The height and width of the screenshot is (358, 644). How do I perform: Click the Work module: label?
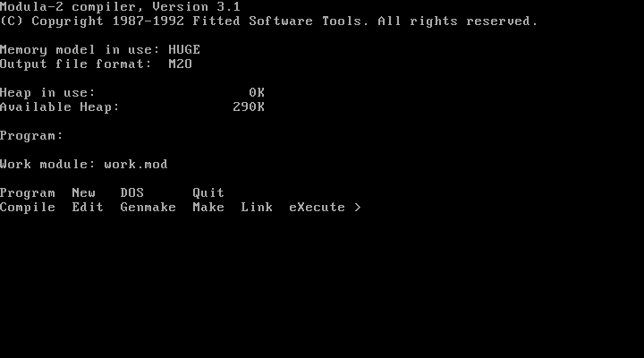pos(47,165)
